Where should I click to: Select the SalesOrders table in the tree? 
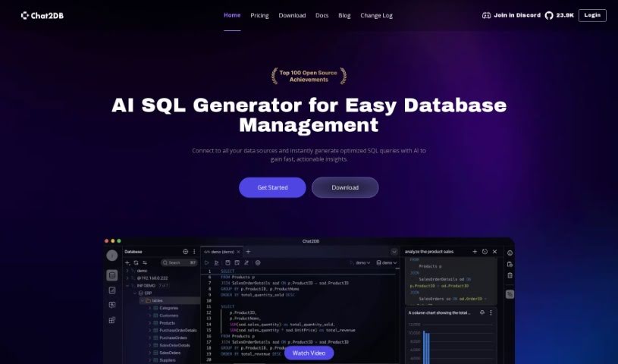(170, 353)
